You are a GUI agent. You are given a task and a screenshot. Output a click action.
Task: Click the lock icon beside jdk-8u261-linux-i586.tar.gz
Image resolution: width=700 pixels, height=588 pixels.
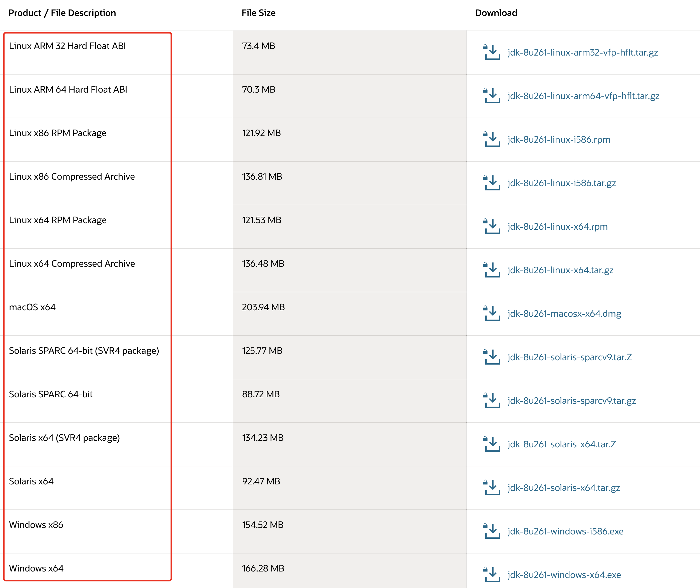point(485,178)
